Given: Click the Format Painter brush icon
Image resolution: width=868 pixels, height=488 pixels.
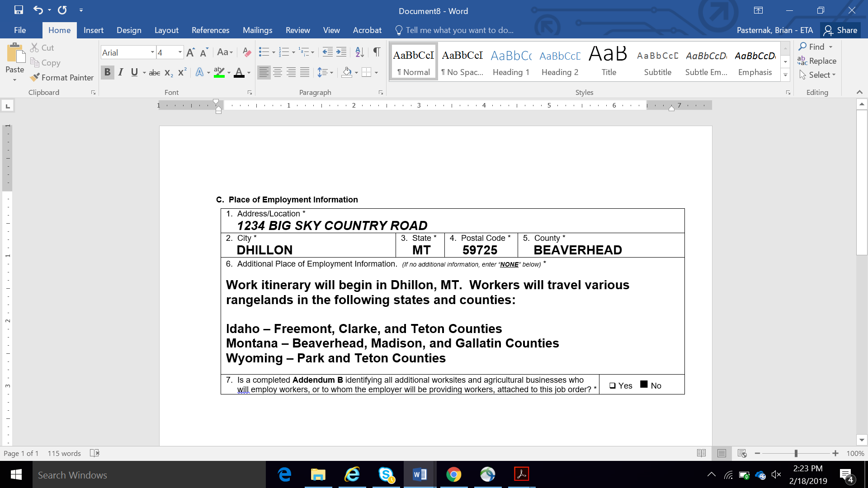Looking at the screenshot, I should click(35, 78).
